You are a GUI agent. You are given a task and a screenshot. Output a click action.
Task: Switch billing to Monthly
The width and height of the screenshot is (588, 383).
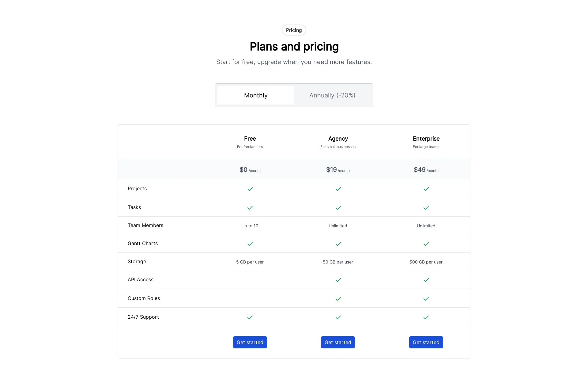tap(256, 95)
